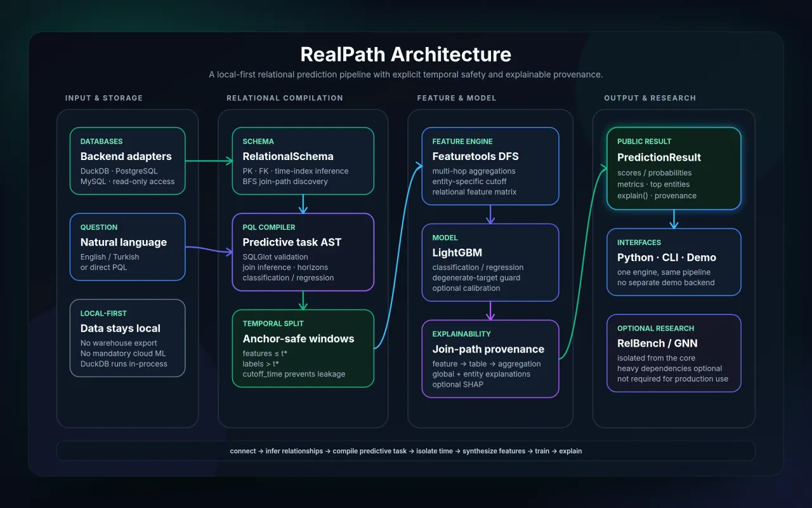812x508 pixels.
Task: Click the PredictionResult heading
Action: coord(659,157)
